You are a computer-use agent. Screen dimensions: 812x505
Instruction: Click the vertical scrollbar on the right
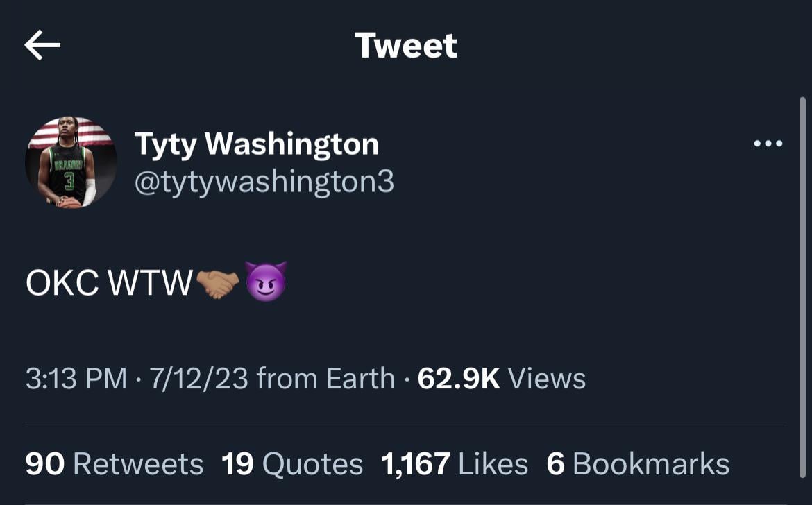tap(802, 277)
